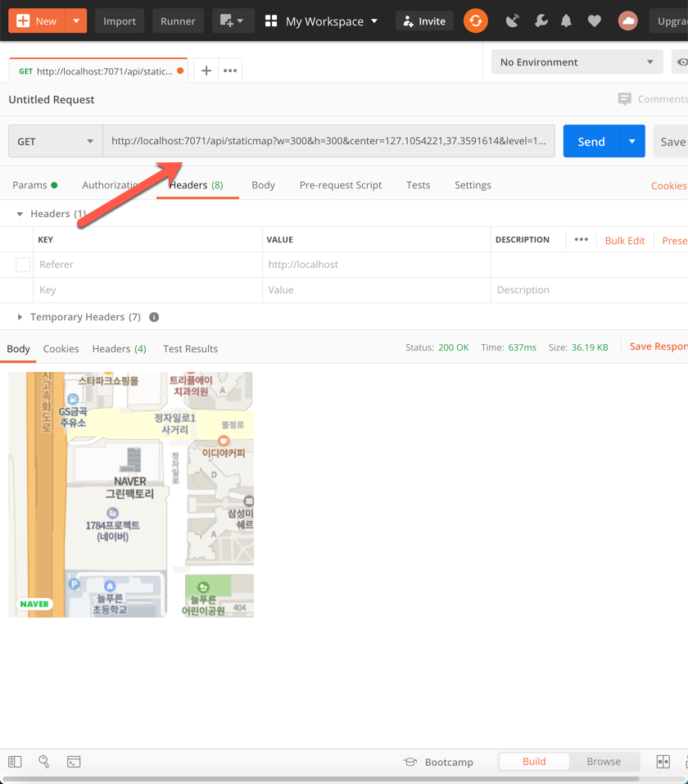Switch to Browse mode

604,762
